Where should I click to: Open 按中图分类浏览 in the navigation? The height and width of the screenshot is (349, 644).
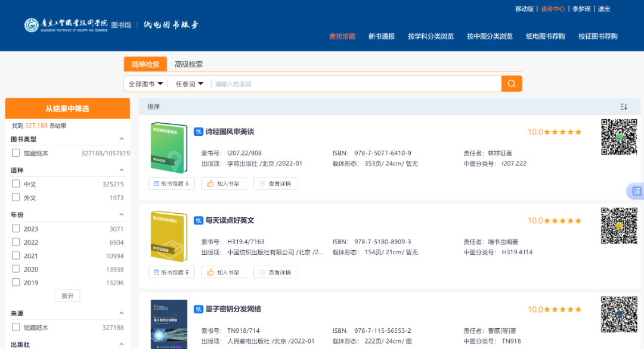(490, 36)
